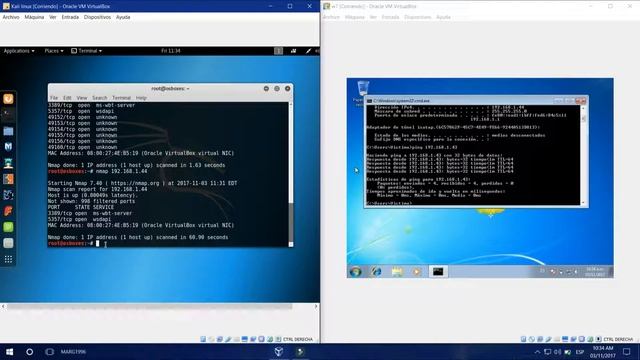Open the Recycle Bin on Windows 7 desktop

[x=363, y=88]
